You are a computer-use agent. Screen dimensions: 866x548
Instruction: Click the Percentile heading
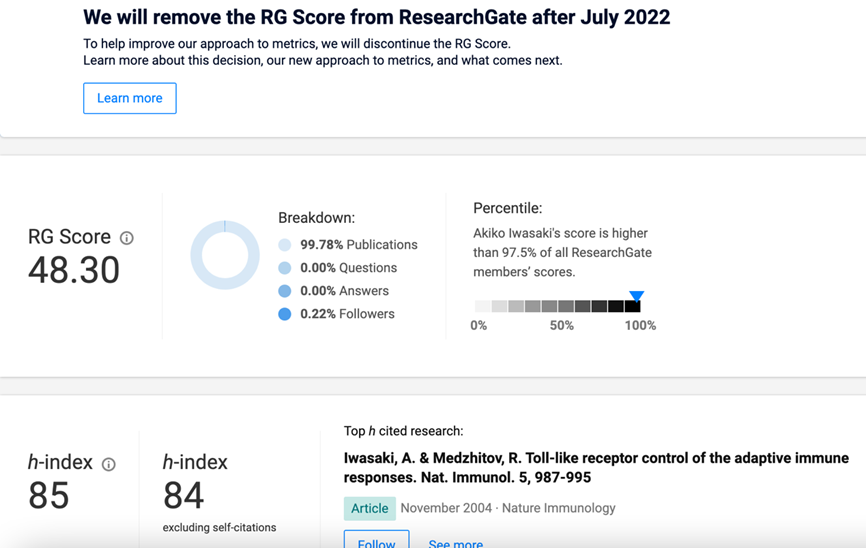coord(508,208)
